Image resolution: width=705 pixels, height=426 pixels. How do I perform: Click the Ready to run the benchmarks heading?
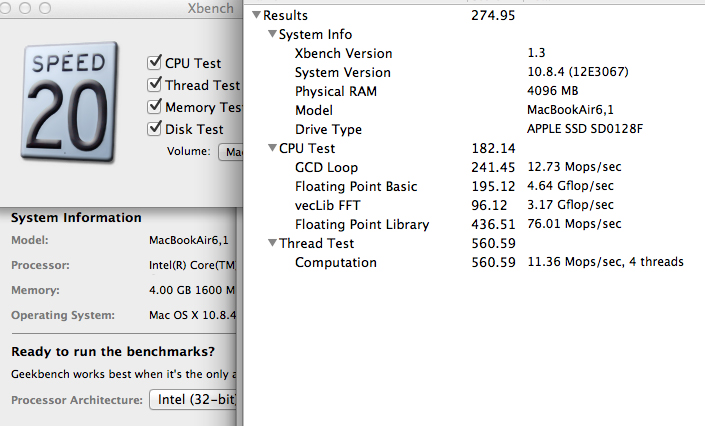pos(113,351)
